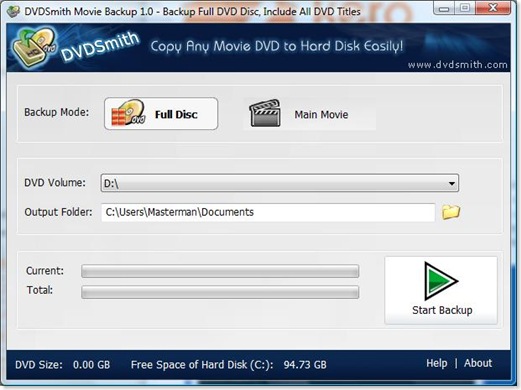The image size is (521, 390).
Task: Browse for output folder with yellow folder icon
Action: (x=451, y=212)
